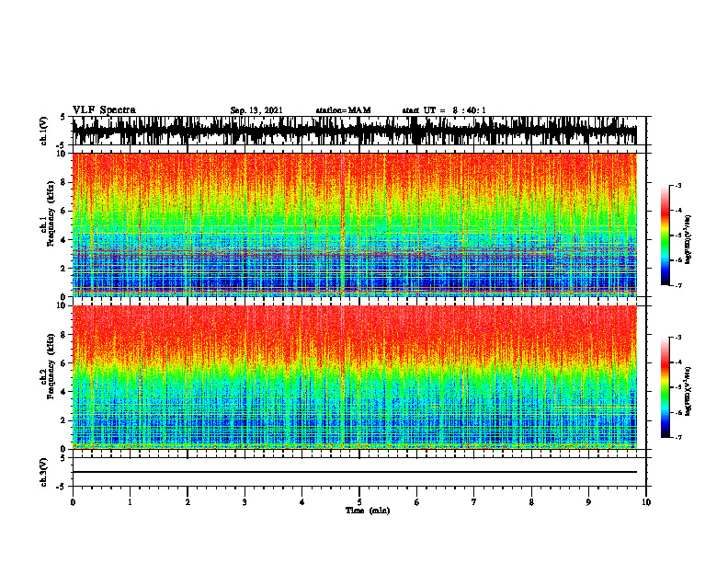Click the ch.3(V) flat line trace

tap(354, 472)
